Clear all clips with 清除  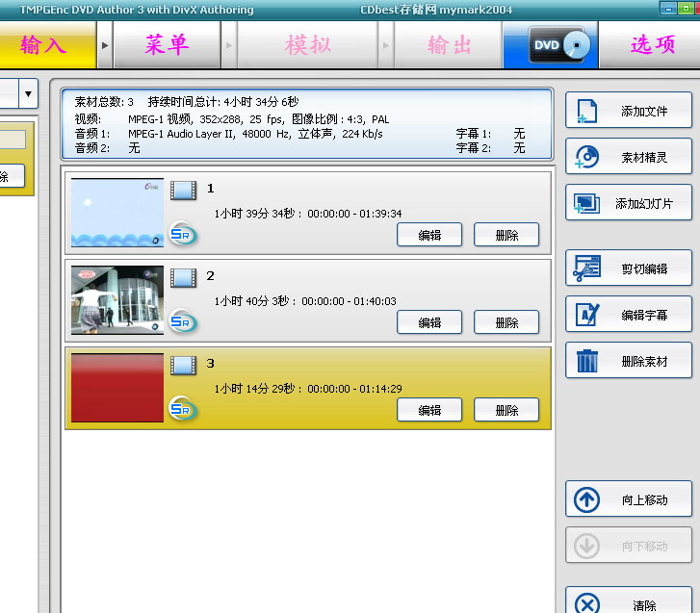629,600
